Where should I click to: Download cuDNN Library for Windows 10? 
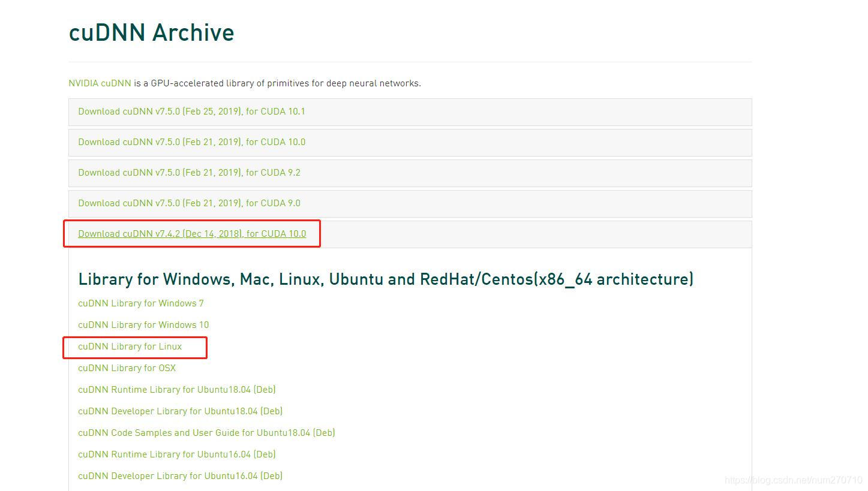pyautogui.click(x=143, y=325)
